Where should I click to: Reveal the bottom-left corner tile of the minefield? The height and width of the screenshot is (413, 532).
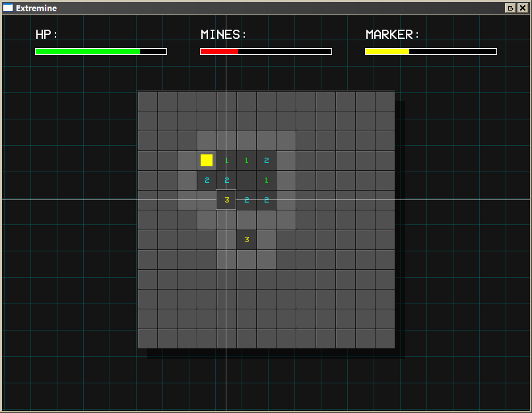147,338
